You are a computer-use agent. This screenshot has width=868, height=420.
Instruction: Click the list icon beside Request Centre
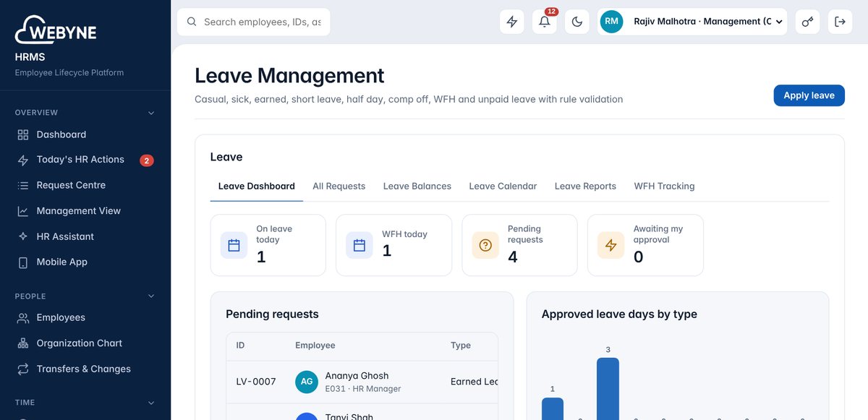pyautogui.click(x=23, y=186)
